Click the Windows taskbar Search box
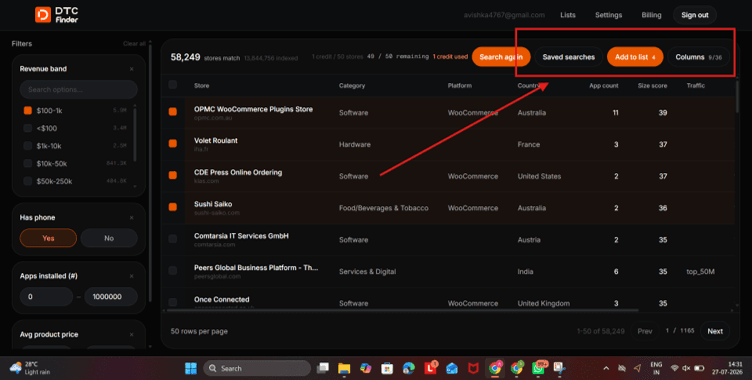Image resolution: width=752 pixels, height=380 pixels. click(x=257, y=368)
